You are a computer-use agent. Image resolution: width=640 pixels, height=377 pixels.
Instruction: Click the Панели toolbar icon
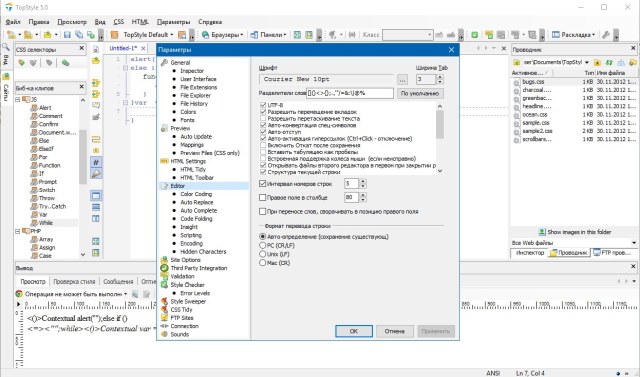[254, 35]
